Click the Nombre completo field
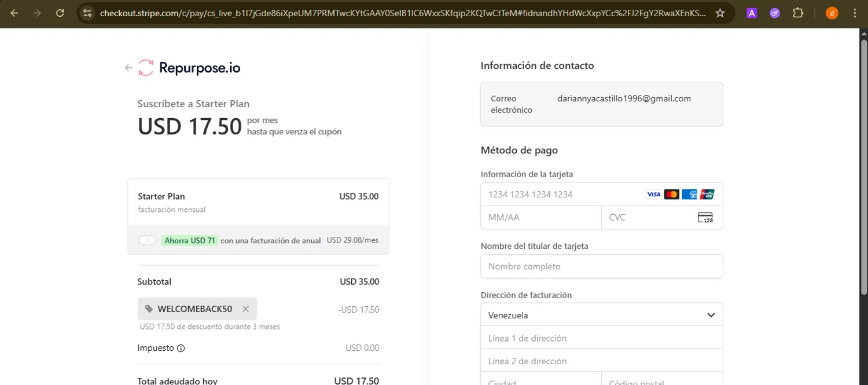This screenshot has height=385, width=868. coord(602,266)
